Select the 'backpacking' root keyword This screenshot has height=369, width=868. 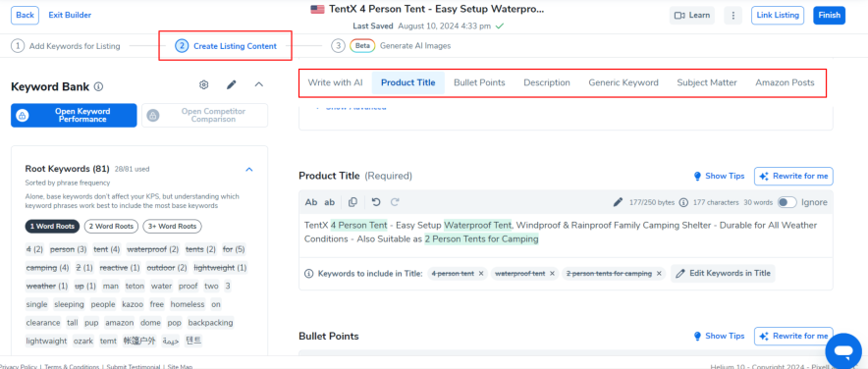point(210,323)
